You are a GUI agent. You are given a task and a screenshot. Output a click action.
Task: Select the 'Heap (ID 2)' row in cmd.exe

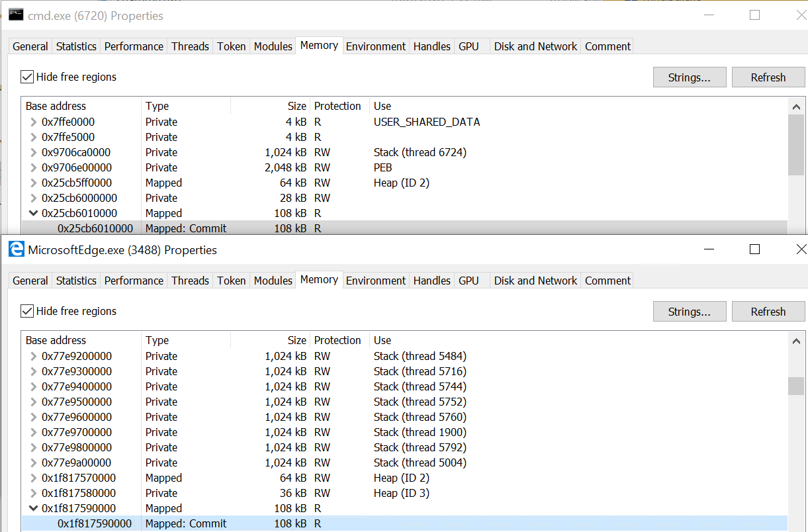pos(404,183)
